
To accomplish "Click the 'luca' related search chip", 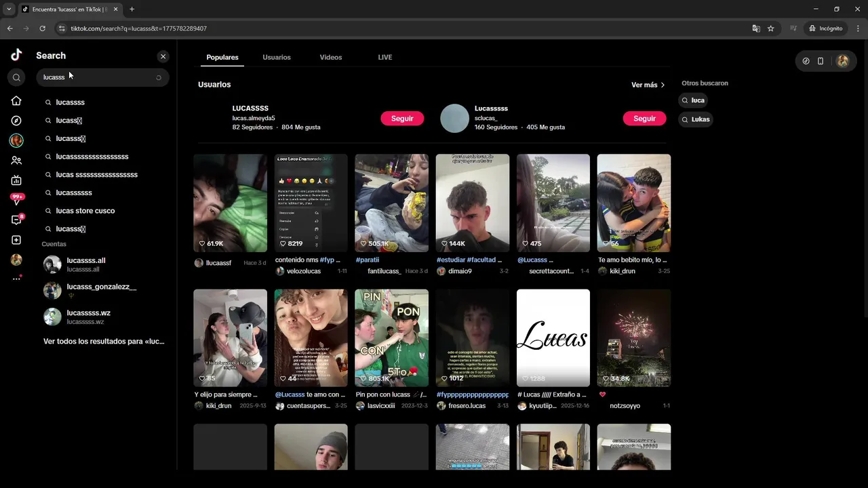I will 694,100.
